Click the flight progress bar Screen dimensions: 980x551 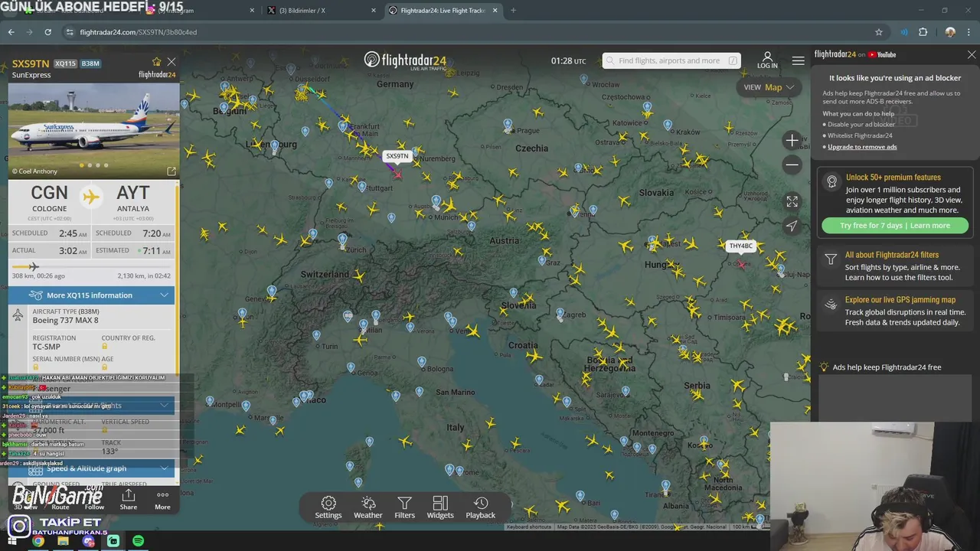pyautogui.click(x=92, y=266)
